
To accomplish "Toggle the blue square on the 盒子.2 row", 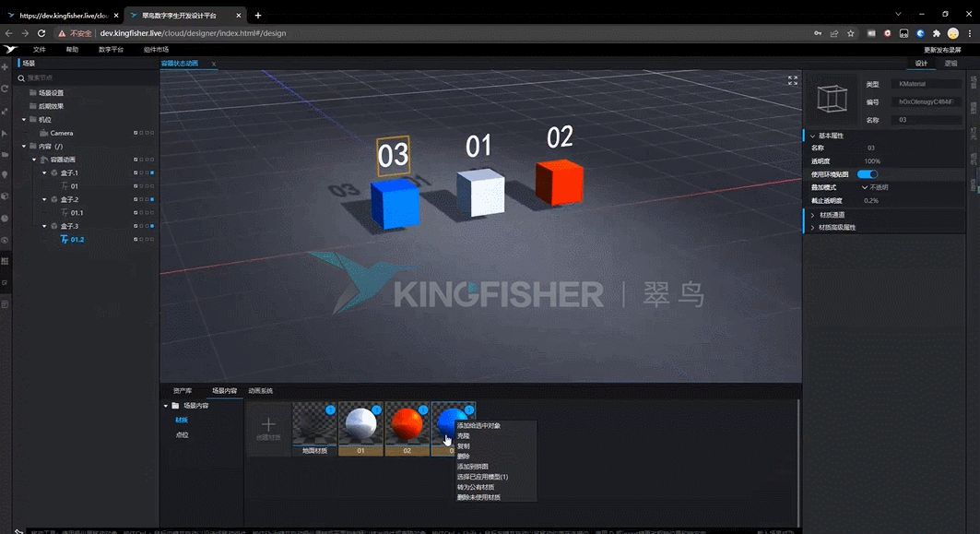I will [x=152, y=199].
